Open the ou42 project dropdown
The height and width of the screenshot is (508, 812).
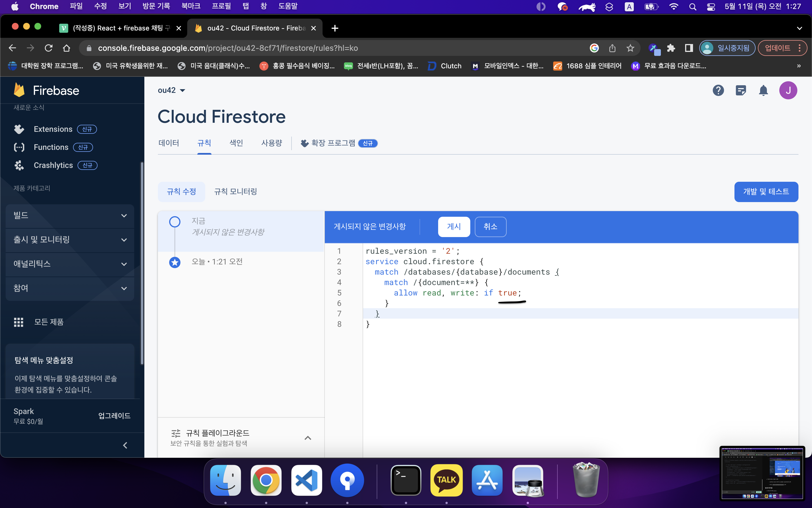pyautogui.click(x=171, y=90)
